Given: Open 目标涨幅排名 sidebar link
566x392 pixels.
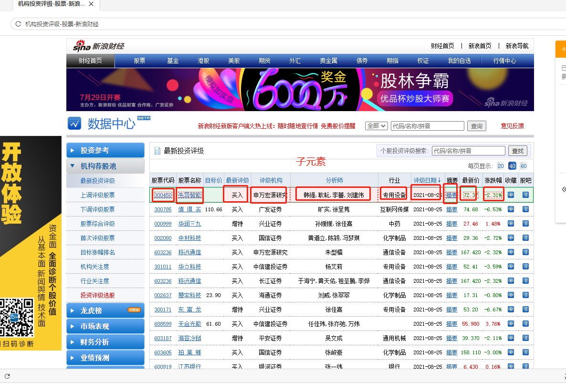Looking at the screenshot, I should coord(97,252).
